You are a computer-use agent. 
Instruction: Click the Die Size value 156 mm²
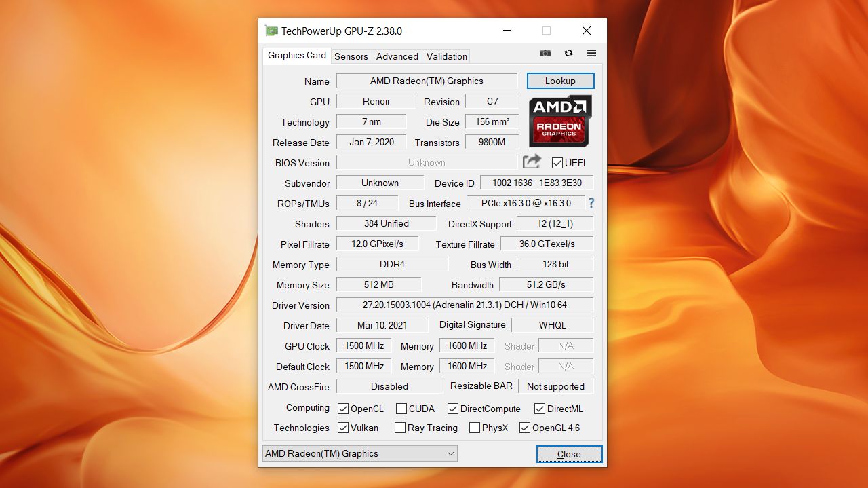[492, 121]
